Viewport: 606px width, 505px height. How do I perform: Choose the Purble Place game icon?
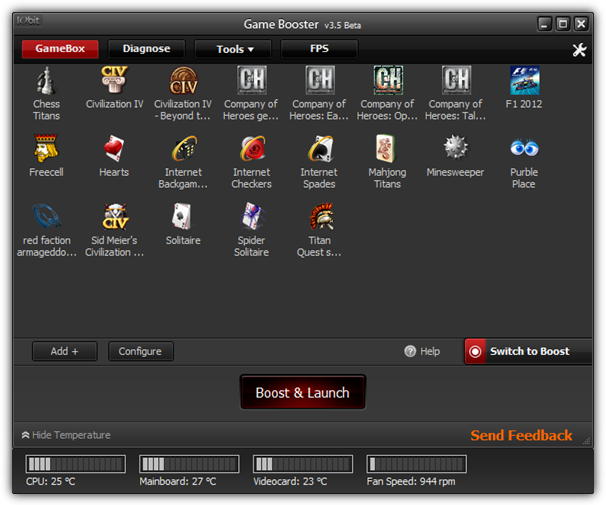524,149
